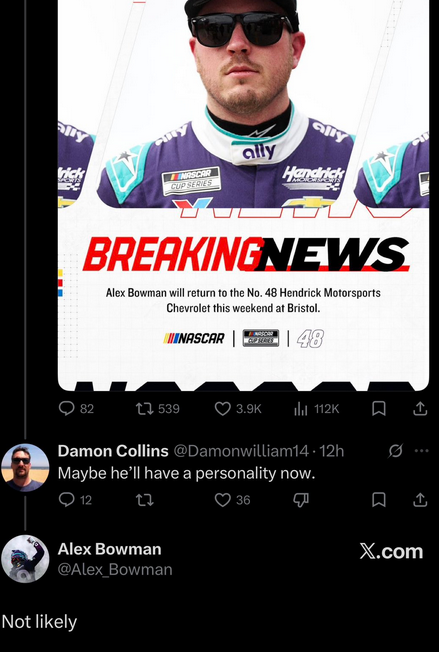The image size is (439, 652).
Task: Like Damon Collins' comment with 36 likes
Action: (x=232, y=499)
